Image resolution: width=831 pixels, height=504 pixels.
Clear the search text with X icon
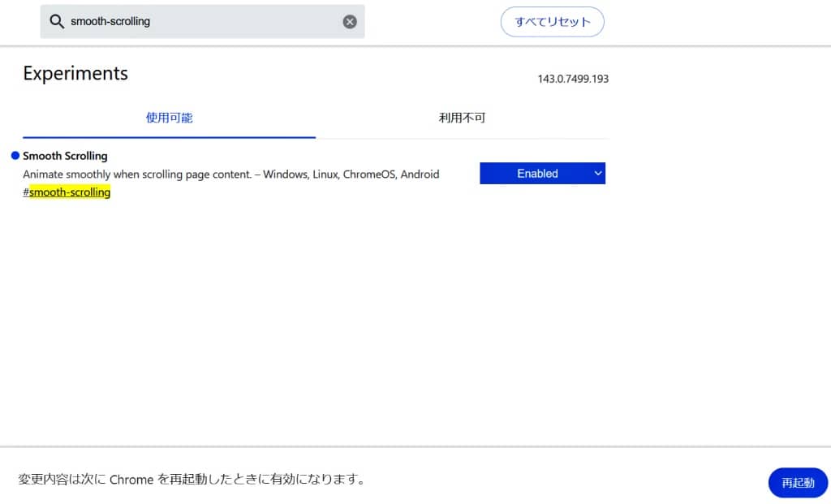(x=350, y=22)
